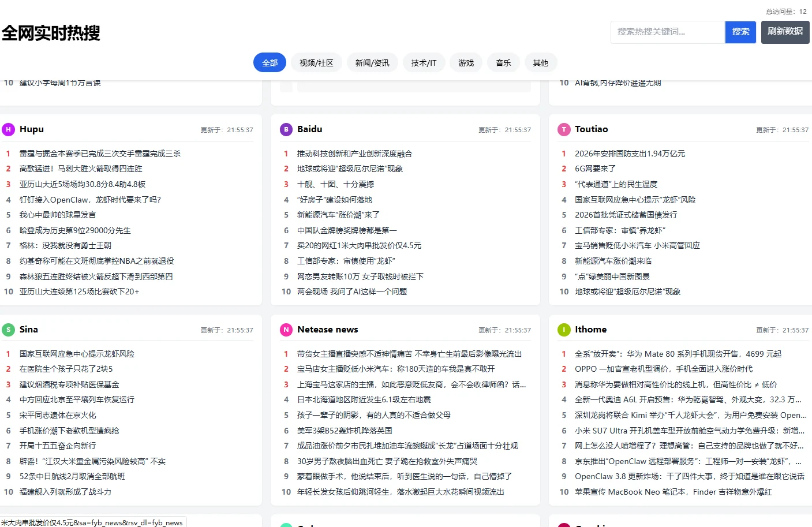Switch to the 音乐 tab
The width and height of the screenshot is (812, 527).
[503, 63]
